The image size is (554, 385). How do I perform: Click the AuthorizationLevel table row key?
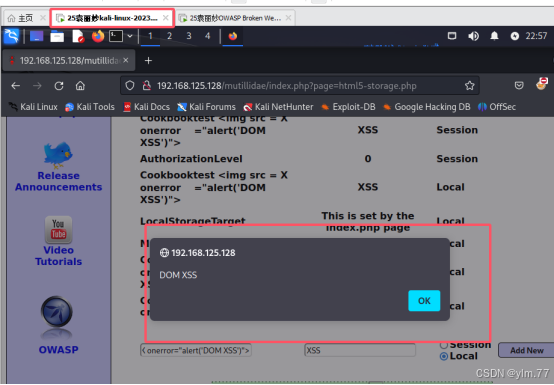click(x=191, y=159)
